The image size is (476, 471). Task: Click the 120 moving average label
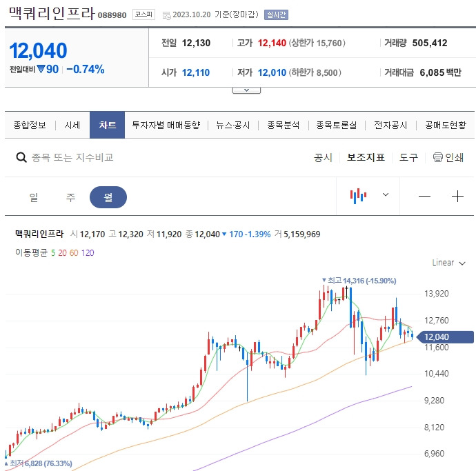coord(88,253)
